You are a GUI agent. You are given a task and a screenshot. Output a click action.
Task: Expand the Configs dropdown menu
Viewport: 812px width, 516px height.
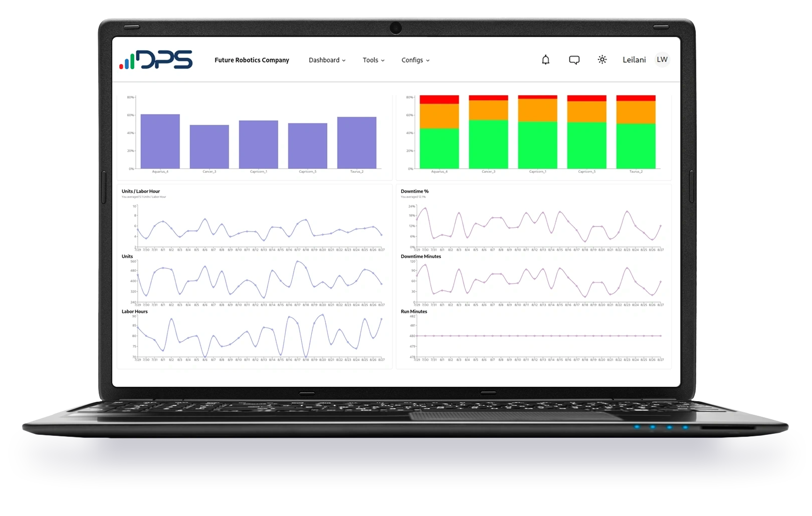(416, 60)
